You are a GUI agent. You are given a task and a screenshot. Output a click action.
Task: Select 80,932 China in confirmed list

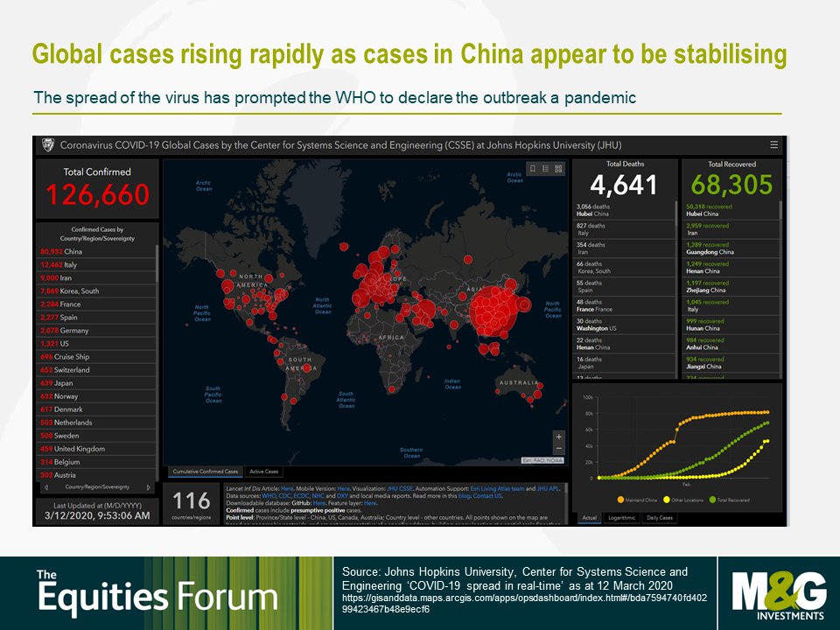(96, 251)
